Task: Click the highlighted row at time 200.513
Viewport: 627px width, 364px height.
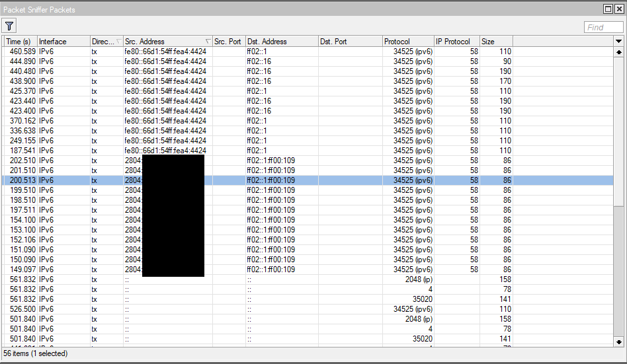Action: pos(307,180)
